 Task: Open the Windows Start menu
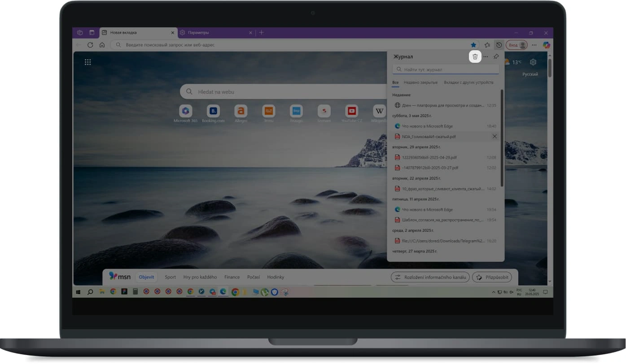(79, 292)
